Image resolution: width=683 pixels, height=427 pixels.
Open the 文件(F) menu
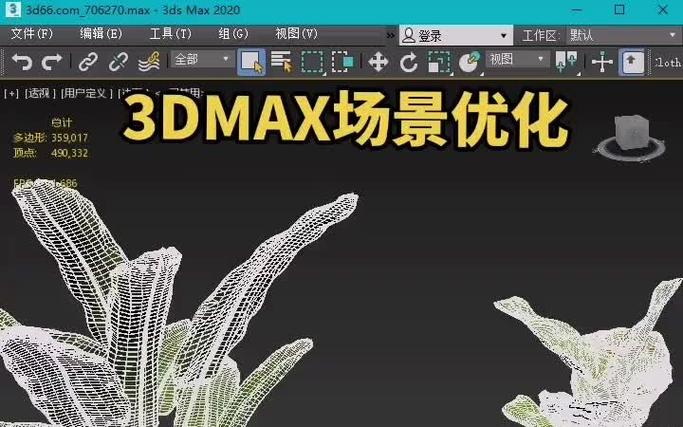click(x=32, y=34)
